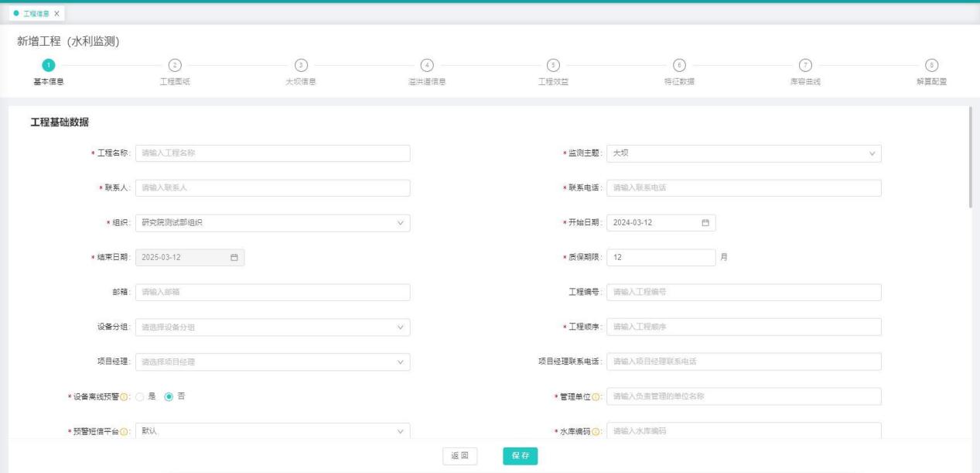The image size is (980, 473).
Task: Open the 项目经理 selector
Action: (272, 362)
